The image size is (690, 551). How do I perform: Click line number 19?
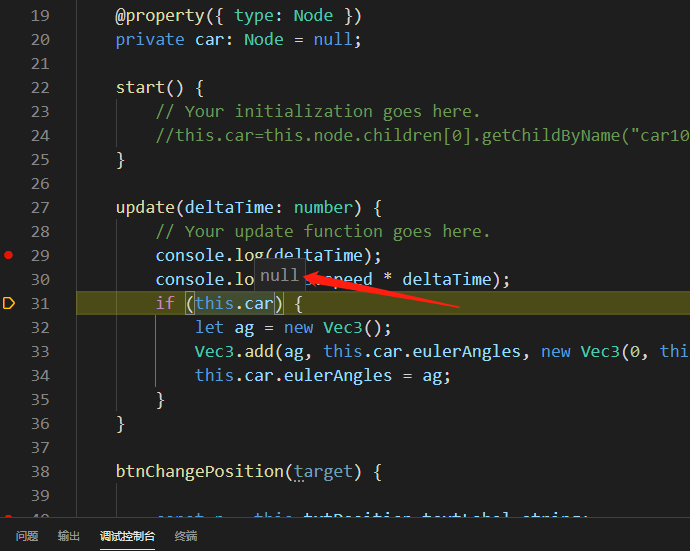(40, 16)
